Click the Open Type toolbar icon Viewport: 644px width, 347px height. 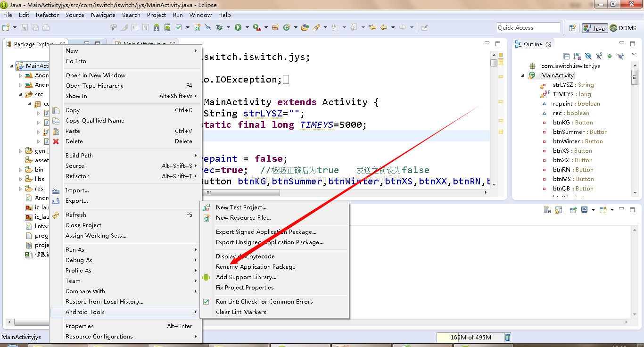pos(305,27)
